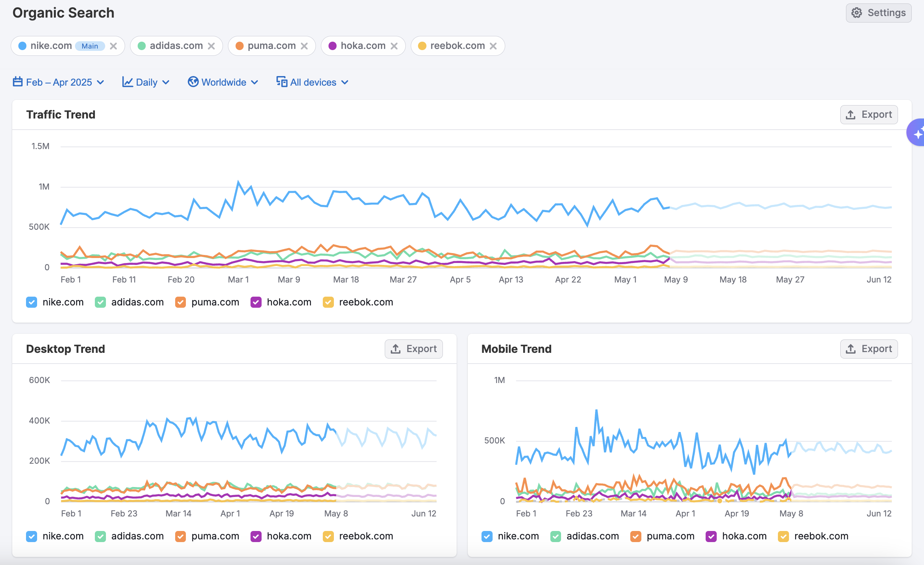924x565 pixels.
Task: Toggle hoka.com checkbox in Desktop Trend legend
Action: (256, 536)
